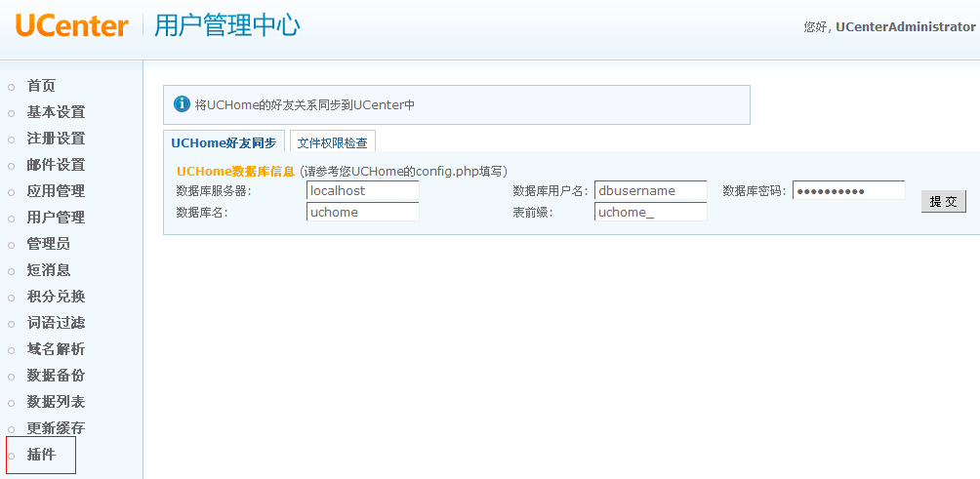Open 短消息 section
This screenshot has width=980, height=479.
point(49,270)
